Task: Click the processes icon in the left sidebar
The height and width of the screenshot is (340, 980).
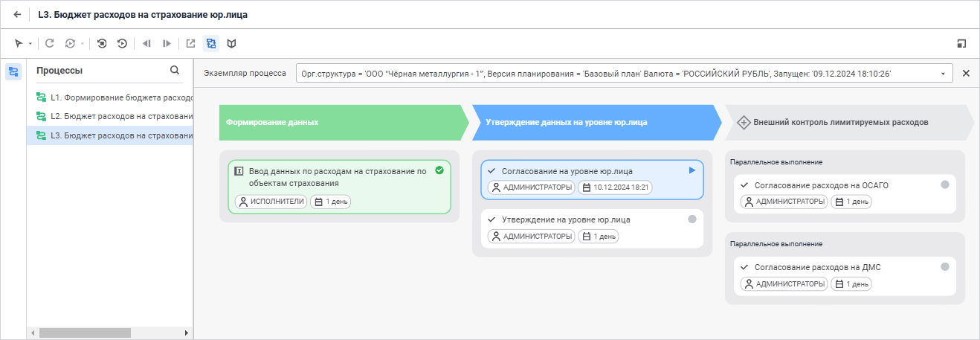Action: (x=13, y=71)
